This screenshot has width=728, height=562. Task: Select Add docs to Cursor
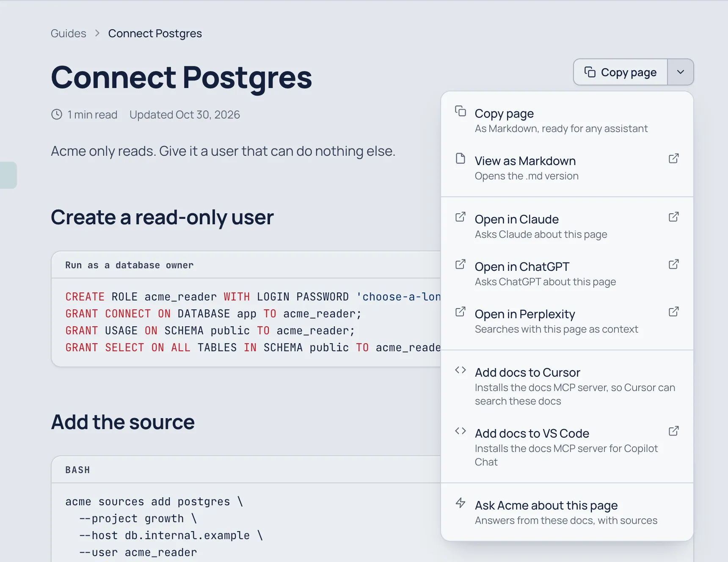point(567,386)
